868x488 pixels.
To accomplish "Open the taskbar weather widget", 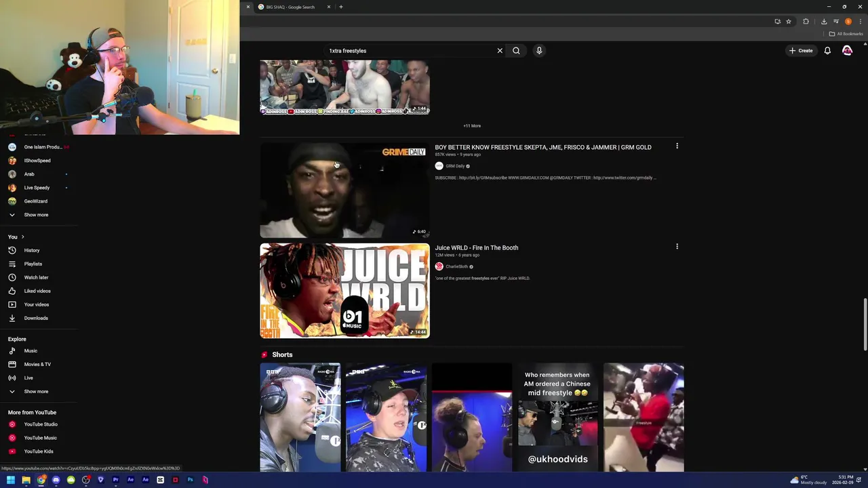I will click(809, 480).
